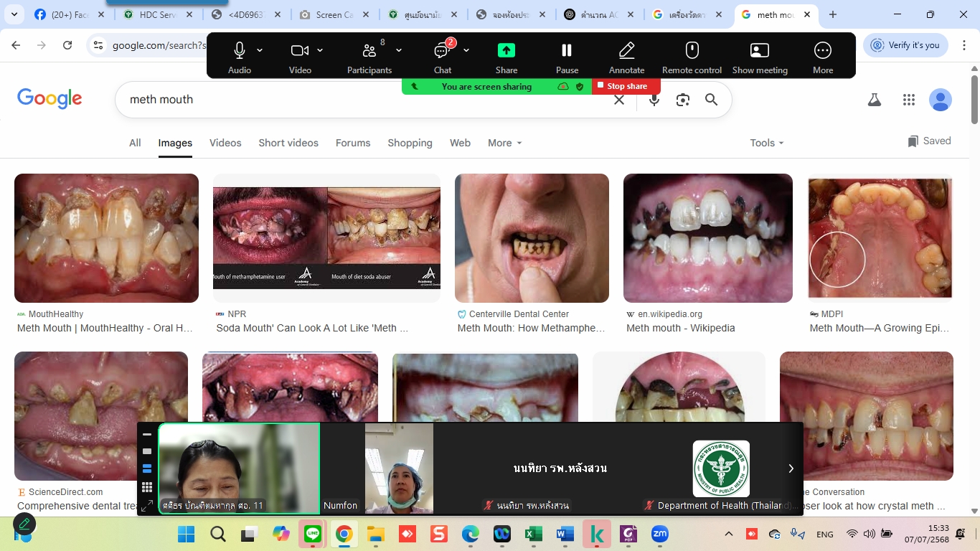980x551 pixels.
Task: Open the Meth mouth - Wikipedia result link
Action: tap(680, 328)
